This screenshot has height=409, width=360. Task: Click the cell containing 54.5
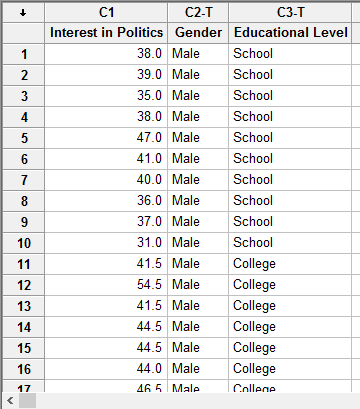(106, 285)
